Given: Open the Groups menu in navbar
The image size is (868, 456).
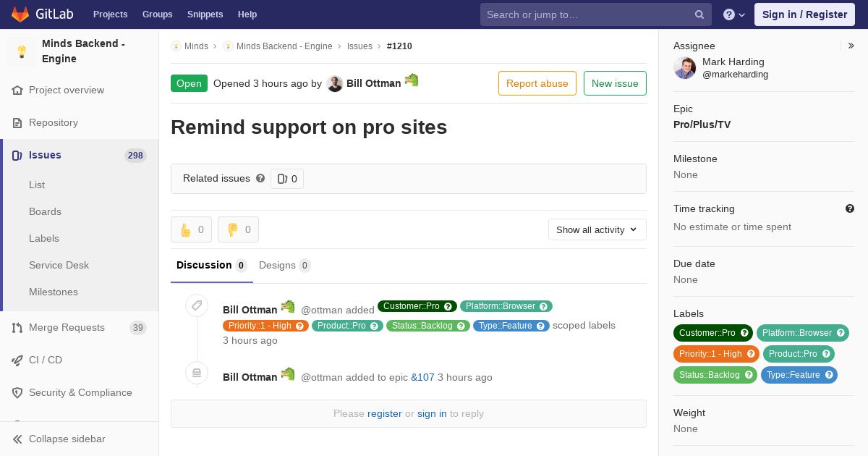Looking at the screenshot, I should click(x=157, y=14).
